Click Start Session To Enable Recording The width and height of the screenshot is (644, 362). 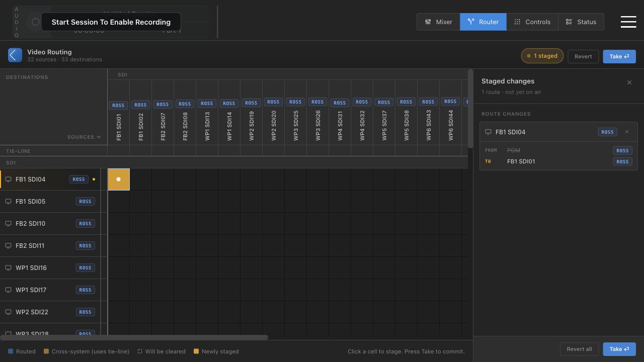(x=111, y=22)
